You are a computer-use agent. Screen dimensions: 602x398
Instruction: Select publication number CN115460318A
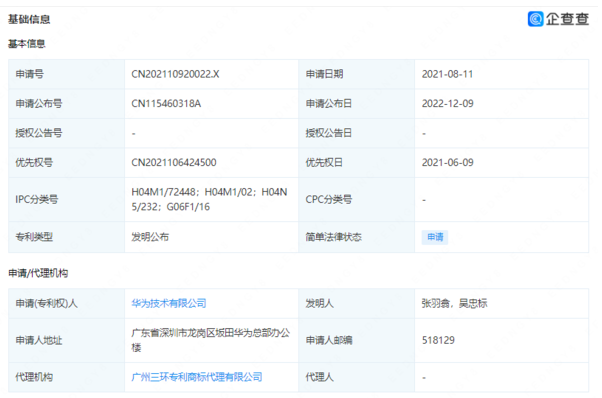pos(166,104)
